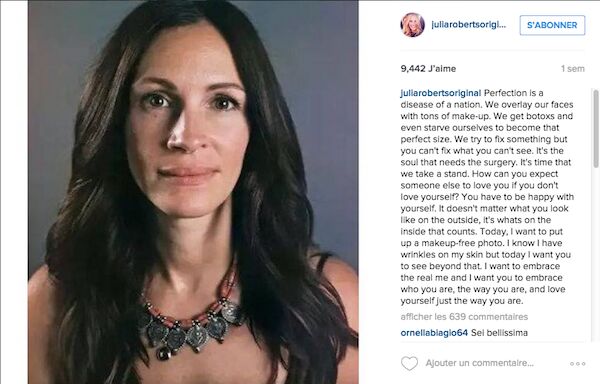Click the Sei bellissima comment text
This screenshot has width=600, height=384.
(x=499, y=333)
